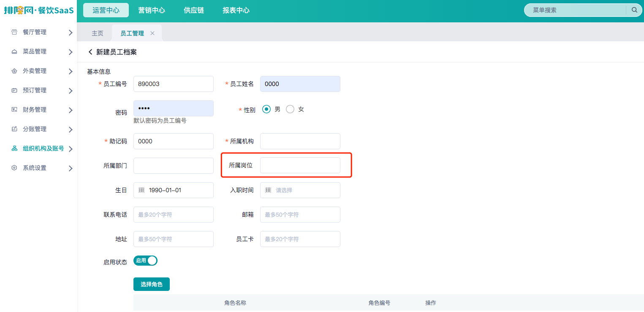Image resolution: width=644 pixels, height=312 pixels.
Task: Click the 菜品管理 dish icon
Action: click(x=14, y=51)
